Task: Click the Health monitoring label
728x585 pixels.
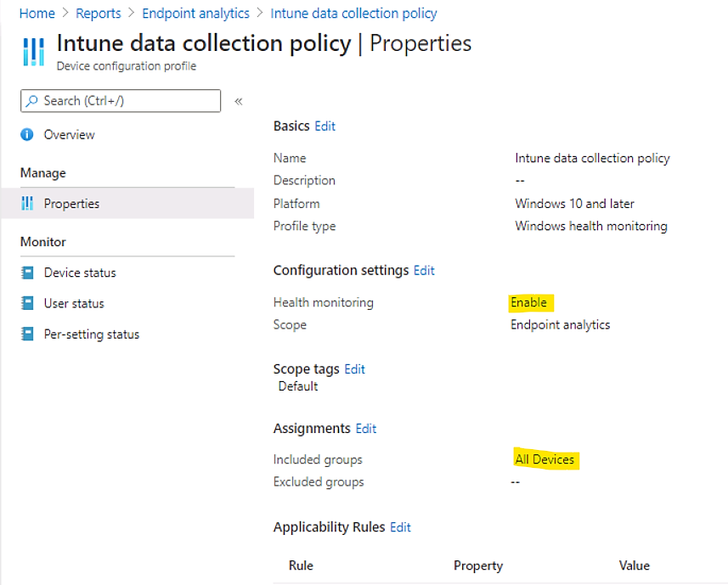Action: coord(323,302)
